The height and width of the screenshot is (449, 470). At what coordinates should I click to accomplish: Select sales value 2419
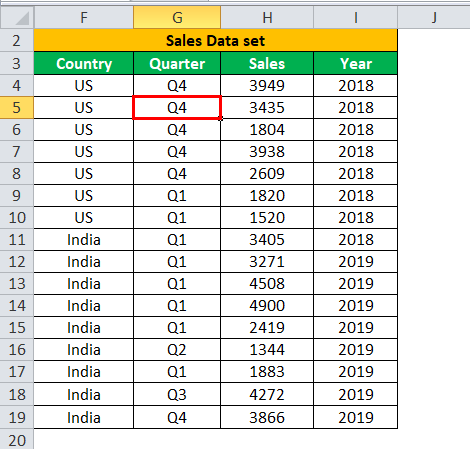[x=267, y=328]
